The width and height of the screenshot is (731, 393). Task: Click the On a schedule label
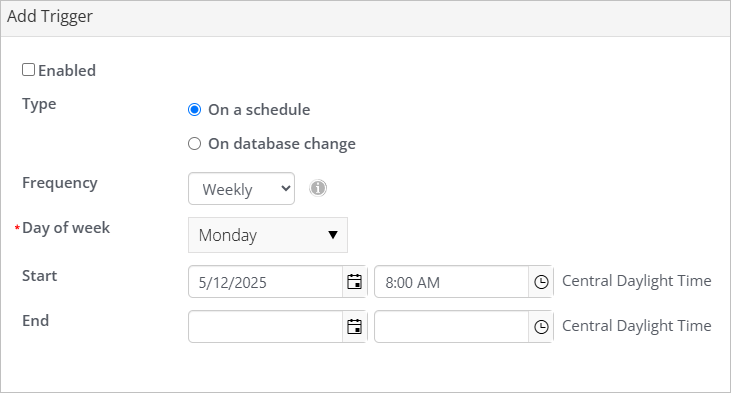tap(259, 110)
